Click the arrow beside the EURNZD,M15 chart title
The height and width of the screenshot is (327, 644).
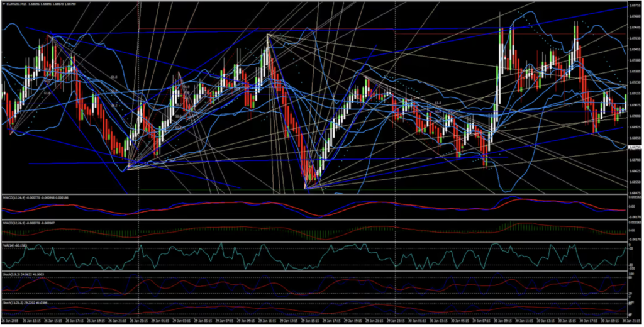[3, 4]
